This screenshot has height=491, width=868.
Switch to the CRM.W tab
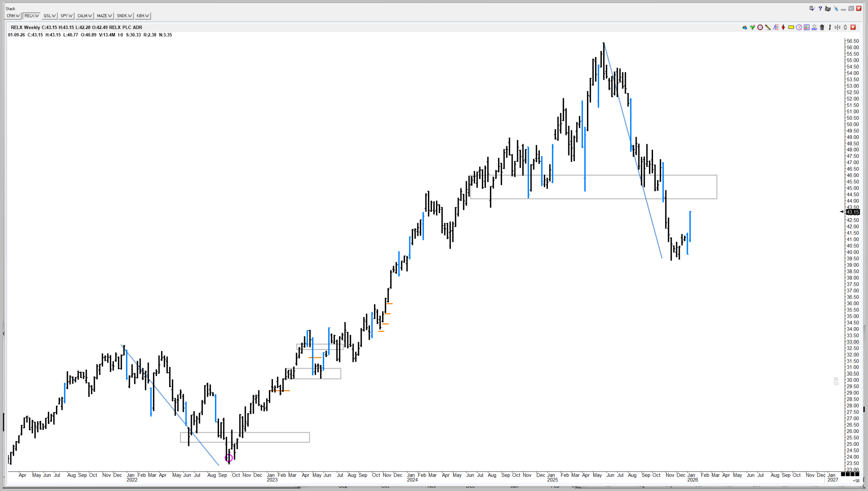(14, 16)
